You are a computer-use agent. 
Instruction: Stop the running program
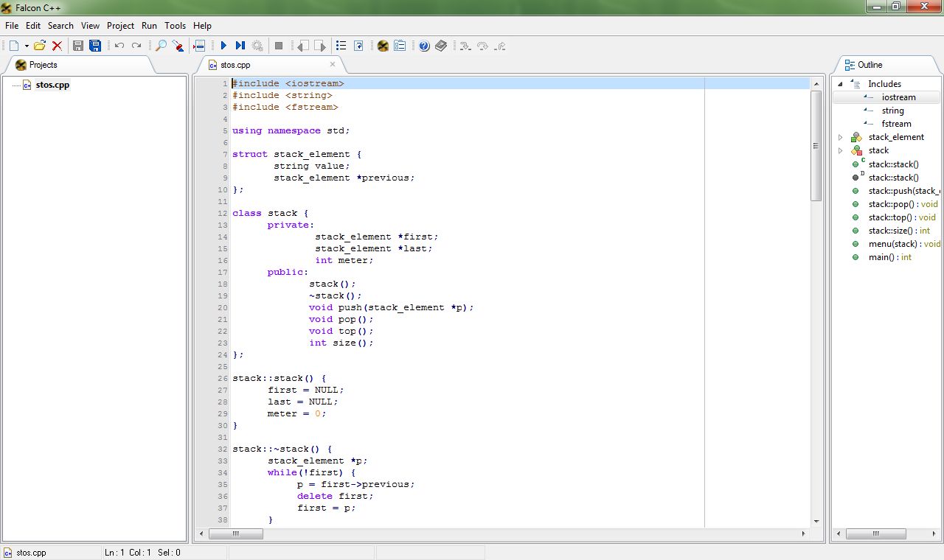click(x=279, y=45)
